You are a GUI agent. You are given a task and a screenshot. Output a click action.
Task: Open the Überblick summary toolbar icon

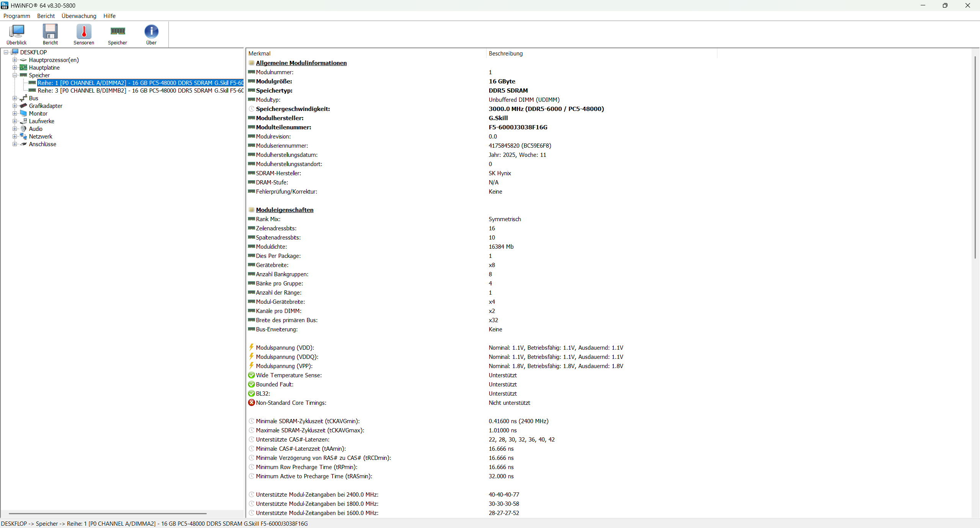point(16,32)
